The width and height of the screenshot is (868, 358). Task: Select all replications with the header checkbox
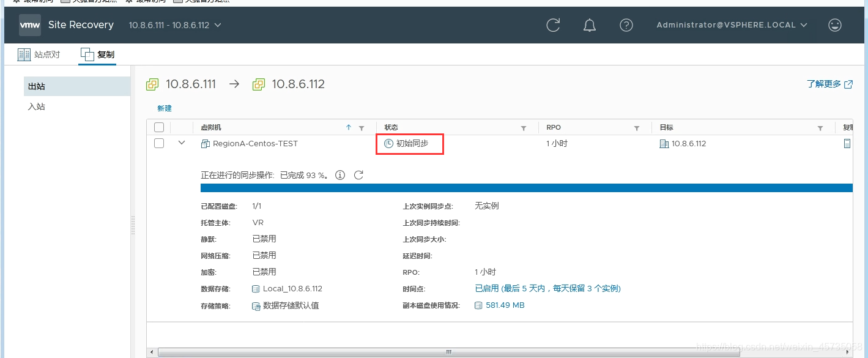(x=159, y=127)
